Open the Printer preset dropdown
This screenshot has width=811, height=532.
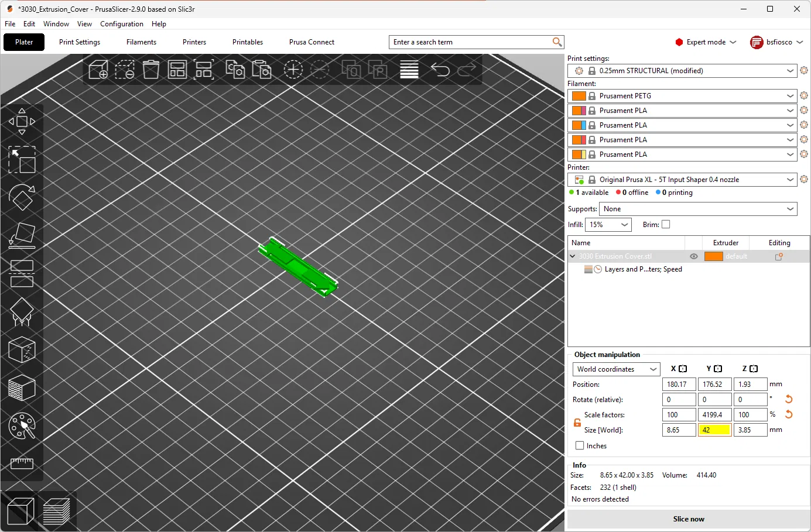point(682,179)
